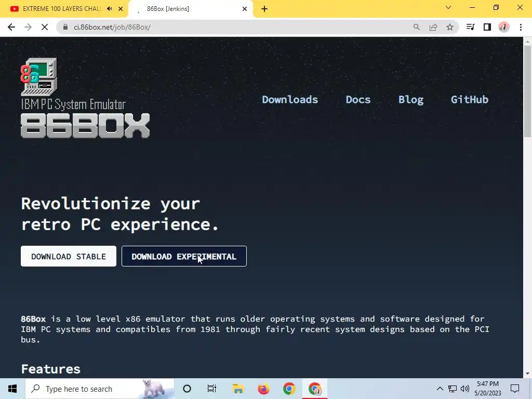This screenshot has width=532, height=399.
Task: Close the YouTube EXTREME 100 LAYERS tab
Action: click(x=121, y=9)
